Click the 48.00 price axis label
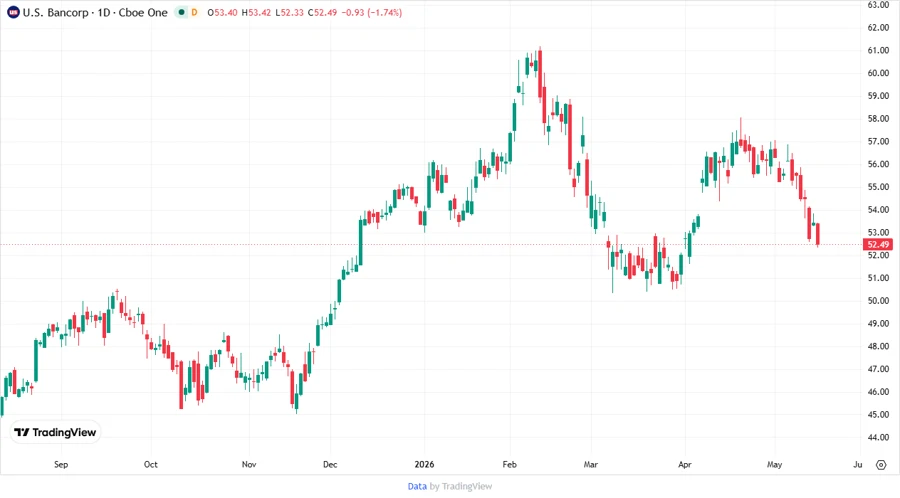 coord(878,347)
